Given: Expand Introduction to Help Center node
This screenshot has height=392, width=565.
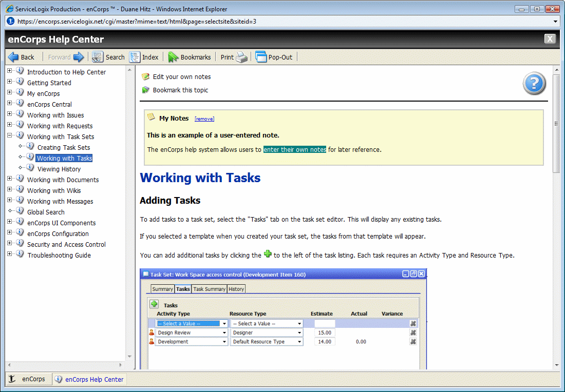Looking at the screenshot, I should click(x=10, y=71).
